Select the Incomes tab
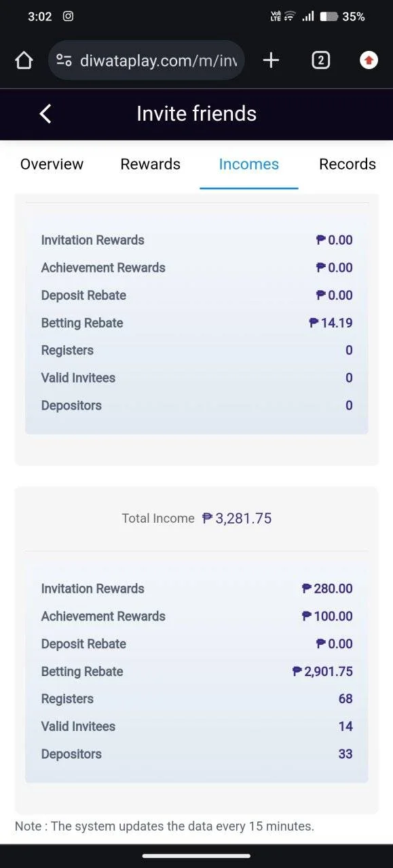This screenshot has width=393, height=868. 248,164
